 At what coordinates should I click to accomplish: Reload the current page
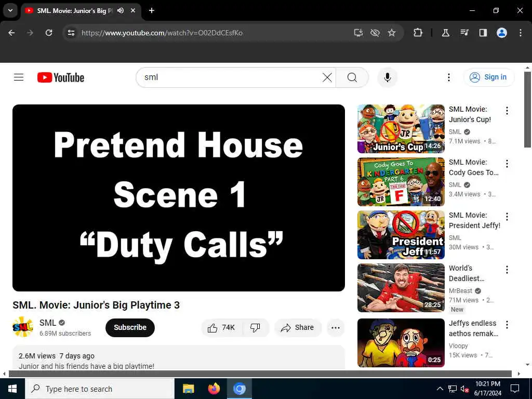pos(49,33)
